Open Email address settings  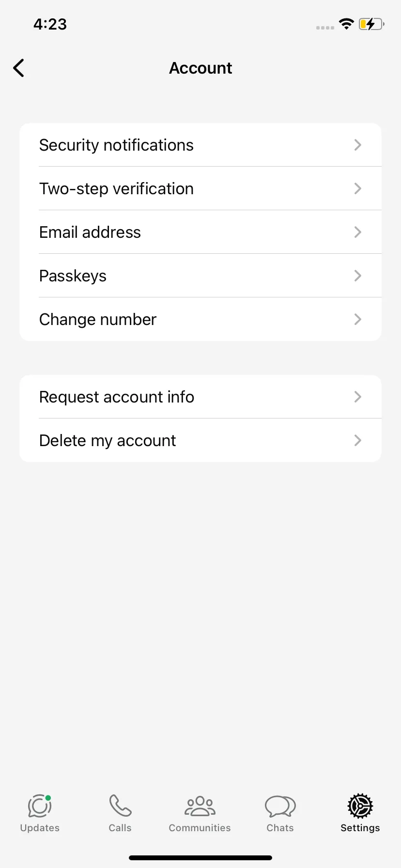click(200, 232)
